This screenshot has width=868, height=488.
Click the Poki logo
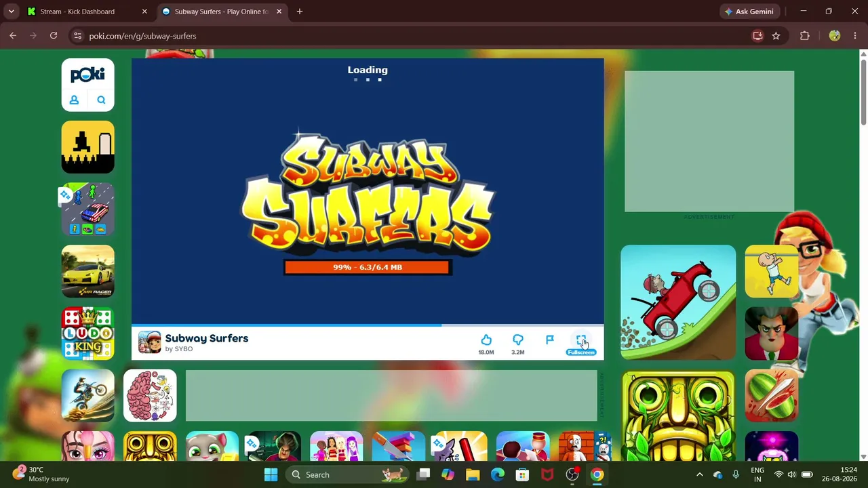pyautogui.click(x=87, y=74)
